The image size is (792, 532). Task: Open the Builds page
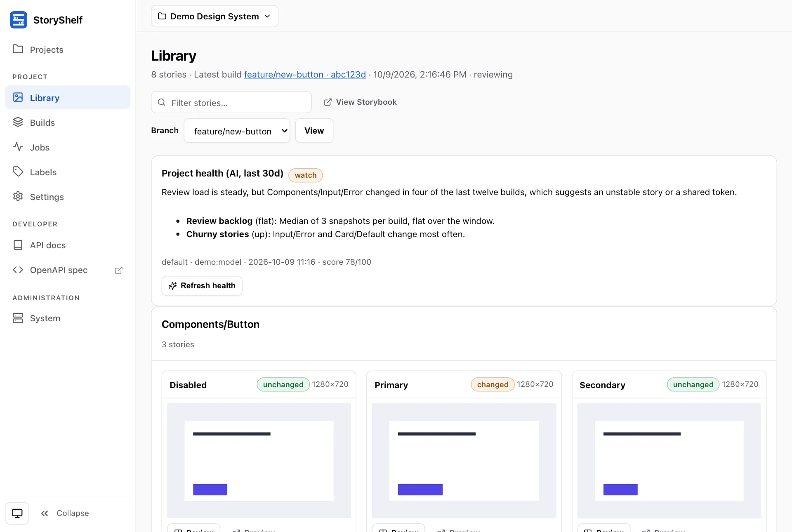pyautogui.click(x=68, y=122)
